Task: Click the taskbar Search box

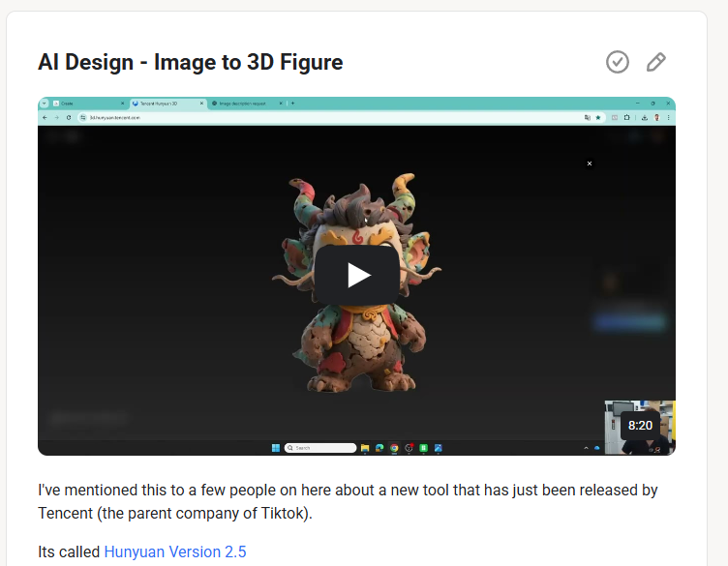Action: [x=321, y=448]
